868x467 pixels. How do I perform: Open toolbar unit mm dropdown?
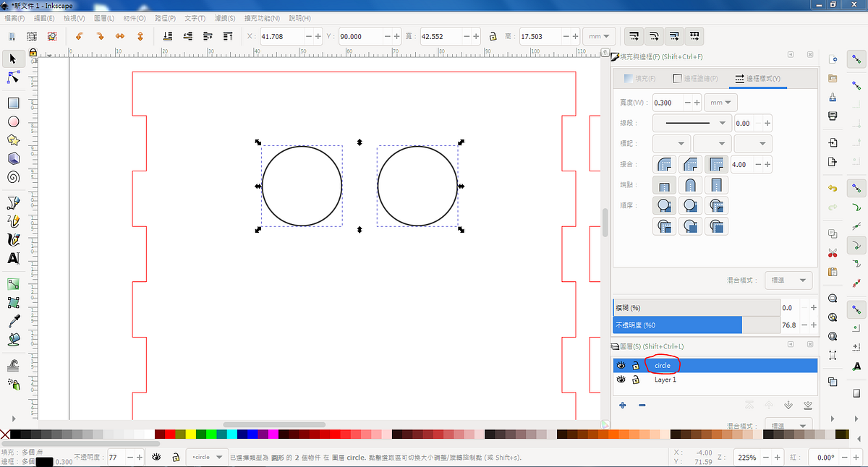point(599,35)
